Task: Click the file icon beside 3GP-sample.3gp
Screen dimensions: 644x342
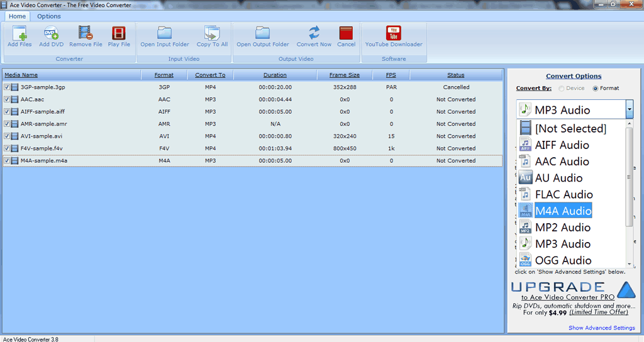Action: [15, 87]
